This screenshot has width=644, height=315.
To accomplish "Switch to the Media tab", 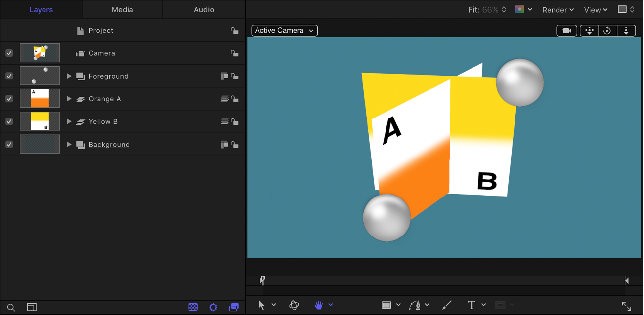I will (122, 9).
